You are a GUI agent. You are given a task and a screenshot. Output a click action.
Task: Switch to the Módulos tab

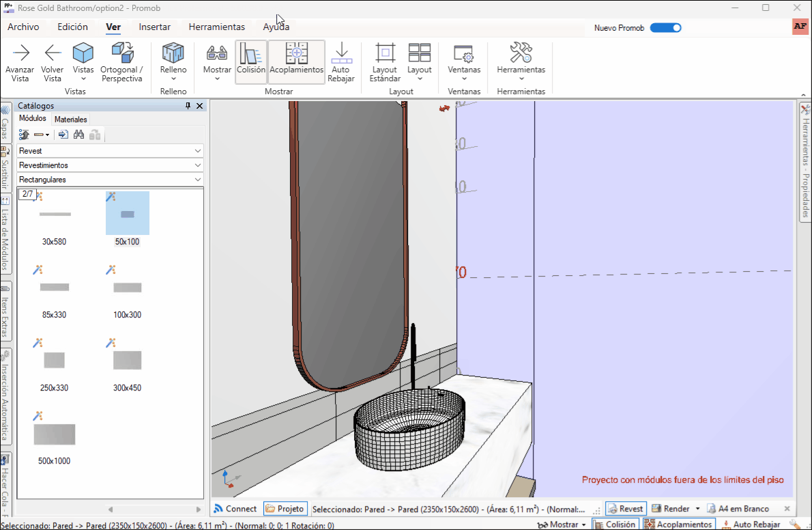[x=33, y=119]
